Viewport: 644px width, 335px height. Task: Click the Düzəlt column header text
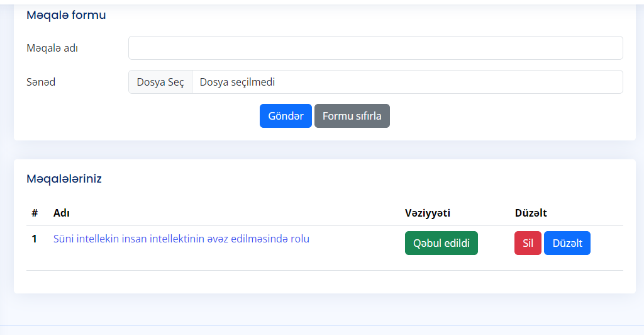point(531,213)
